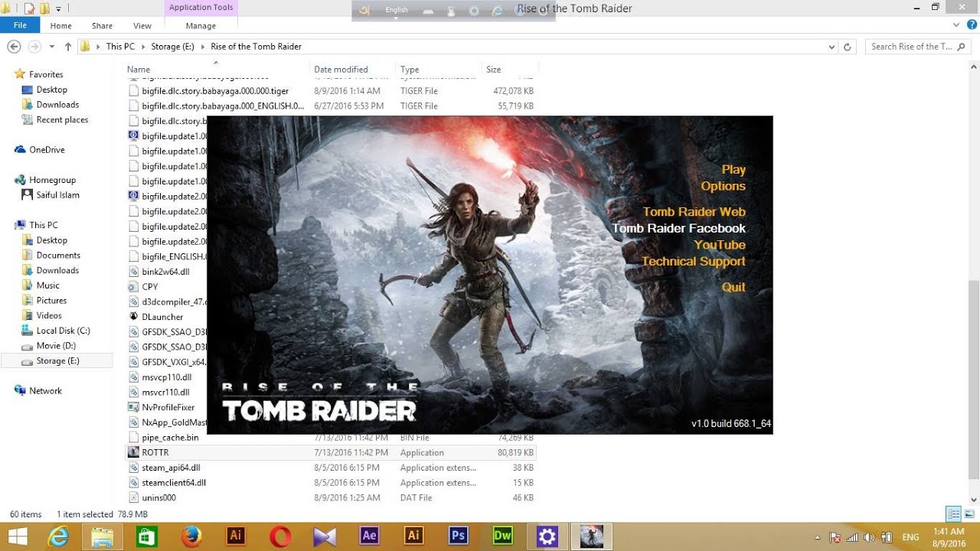
Task: Click the search box for this folder
Action: (917, 47)
